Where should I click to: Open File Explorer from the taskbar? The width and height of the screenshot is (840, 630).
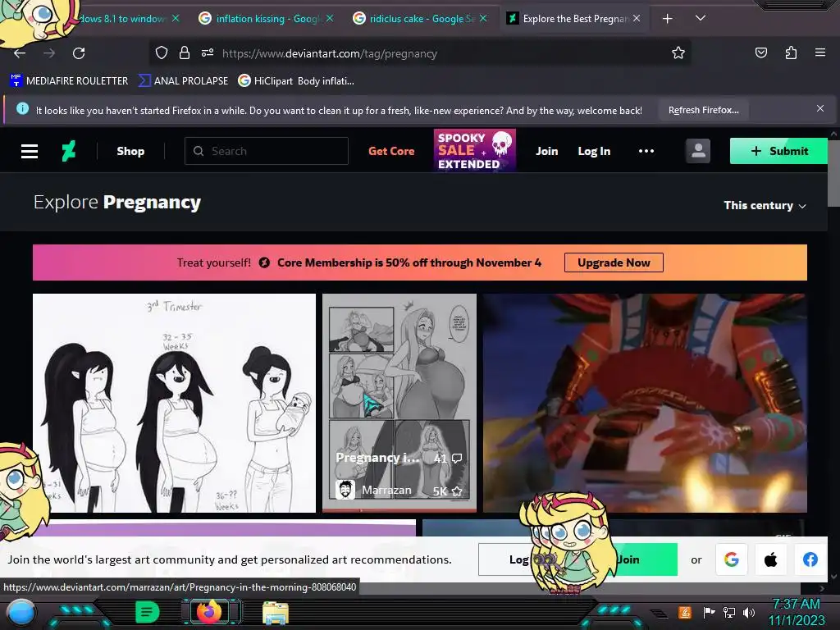click(x=276, y=613)
